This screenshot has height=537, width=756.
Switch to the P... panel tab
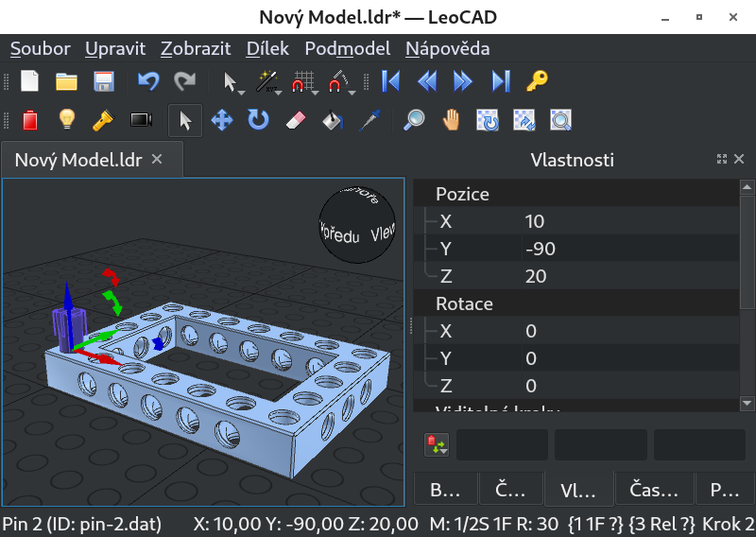click(724, 489)
